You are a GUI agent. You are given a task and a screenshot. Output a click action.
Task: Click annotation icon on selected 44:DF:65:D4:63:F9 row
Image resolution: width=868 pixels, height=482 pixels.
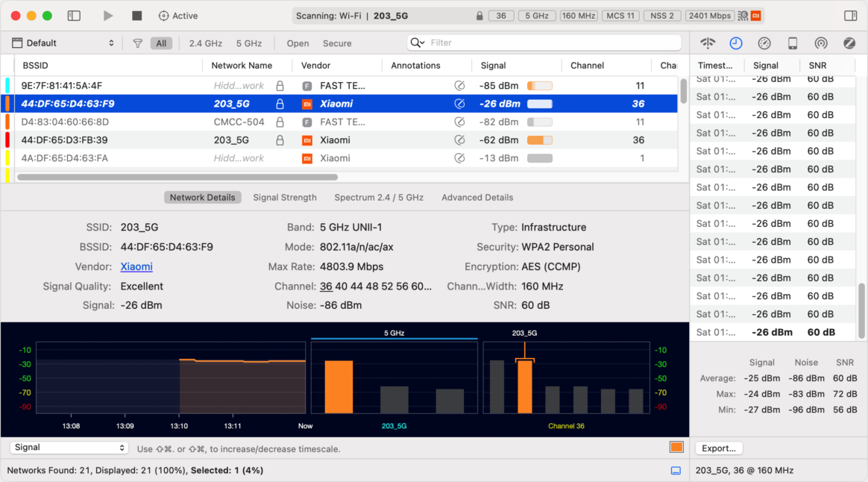pos(459,104)
